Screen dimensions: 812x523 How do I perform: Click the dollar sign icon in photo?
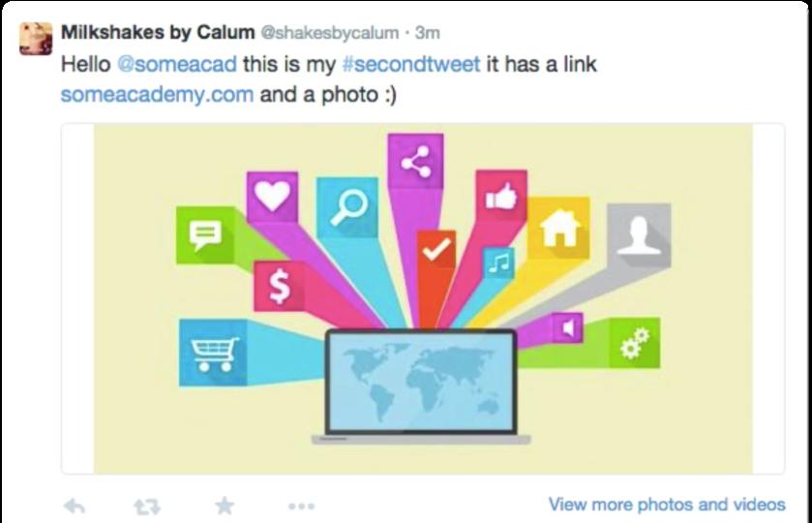pyautogui.click(x=279, y=287)
